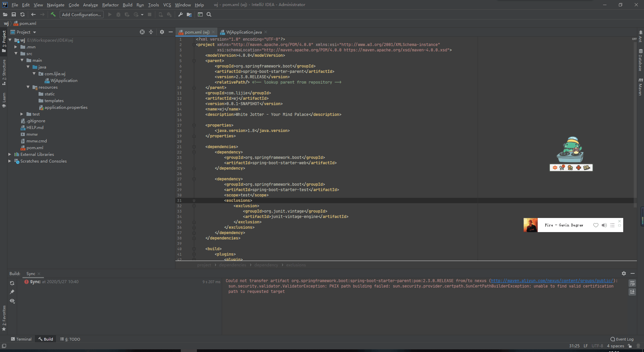Click the Add Configuration button
This screenshot has height=352, width=644.
pyautogui.click(x=82, y=14)
